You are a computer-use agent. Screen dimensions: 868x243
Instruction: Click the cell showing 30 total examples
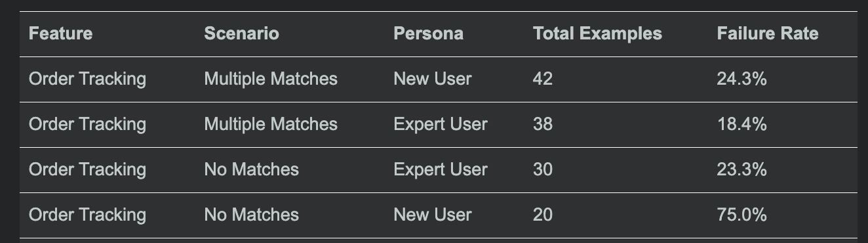point(543,169)
